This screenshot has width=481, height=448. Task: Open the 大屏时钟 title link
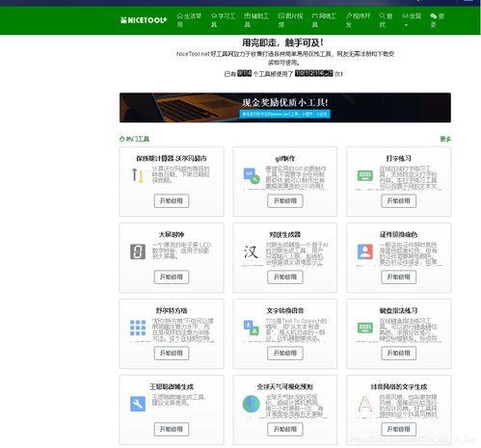(172, 234)
